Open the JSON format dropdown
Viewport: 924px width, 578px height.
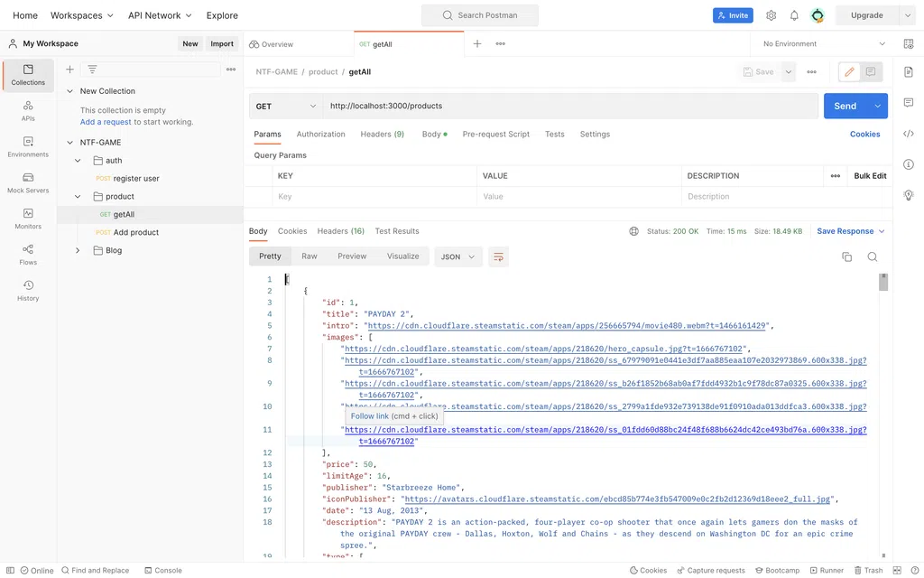pos(457,256)
